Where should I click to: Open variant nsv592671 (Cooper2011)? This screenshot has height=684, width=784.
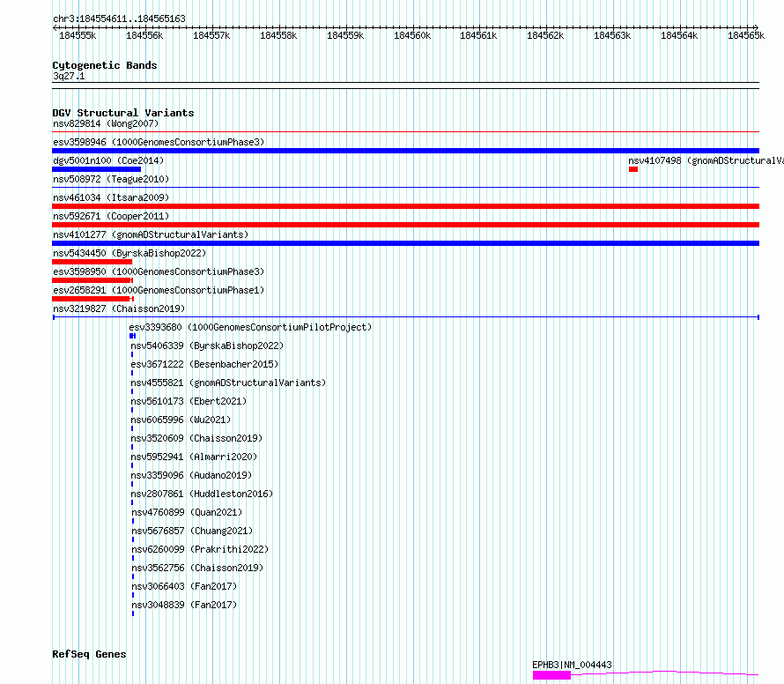point(111,216)
